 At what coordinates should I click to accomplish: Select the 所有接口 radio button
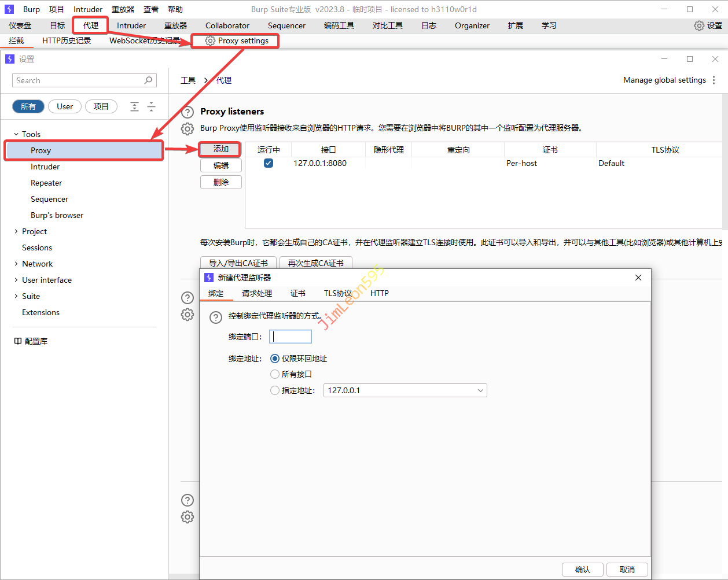pos(275,374)
